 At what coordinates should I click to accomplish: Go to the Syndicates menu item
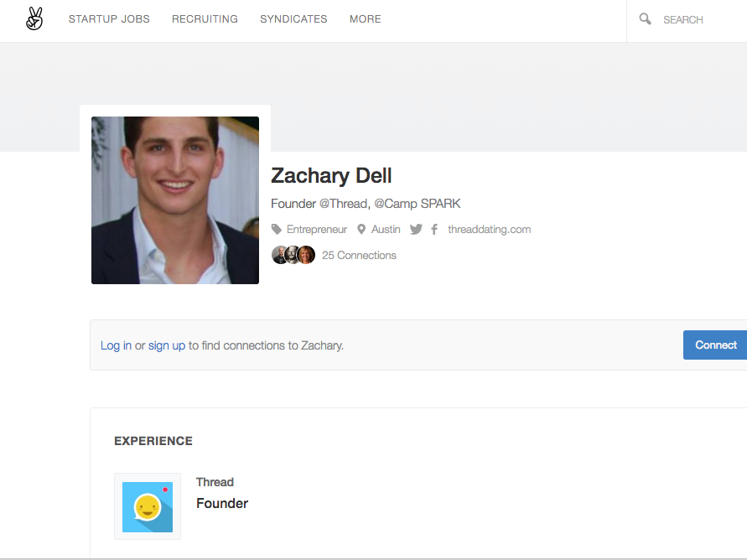click(x=293, y=19)
